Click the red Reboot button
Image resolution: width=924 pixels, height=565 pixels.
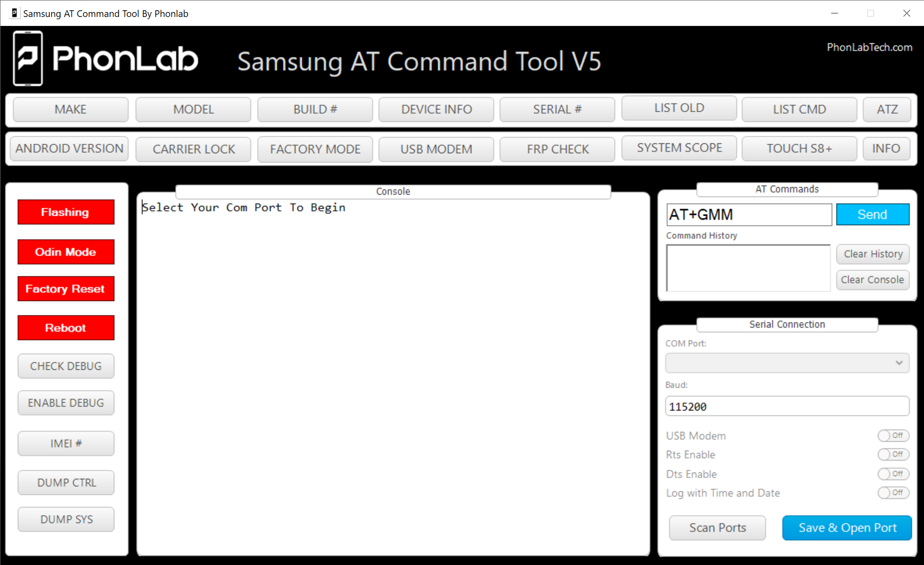click(x=66, y=328)
